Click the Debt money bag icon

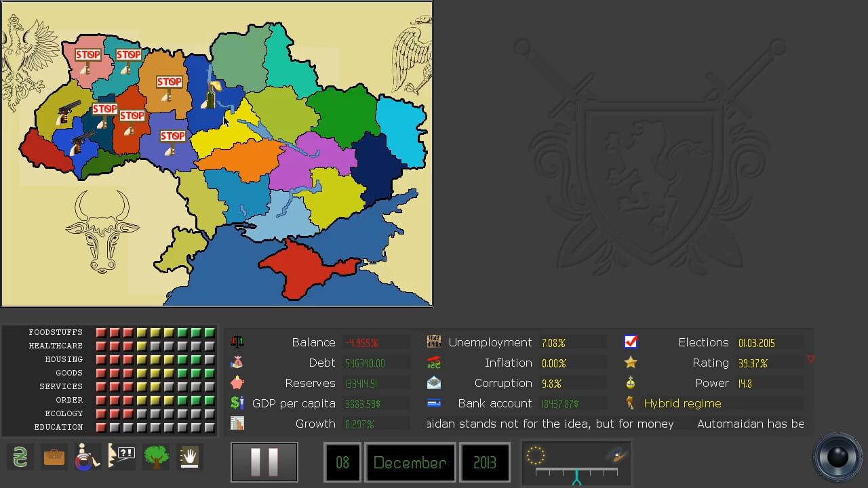tap(237, 362)
